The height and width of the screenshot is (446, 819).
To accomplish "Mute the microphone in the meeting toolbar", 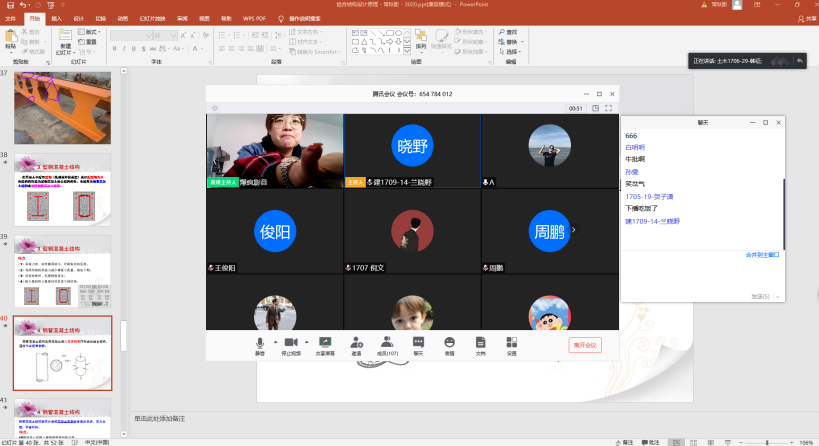I will (260, 346).
